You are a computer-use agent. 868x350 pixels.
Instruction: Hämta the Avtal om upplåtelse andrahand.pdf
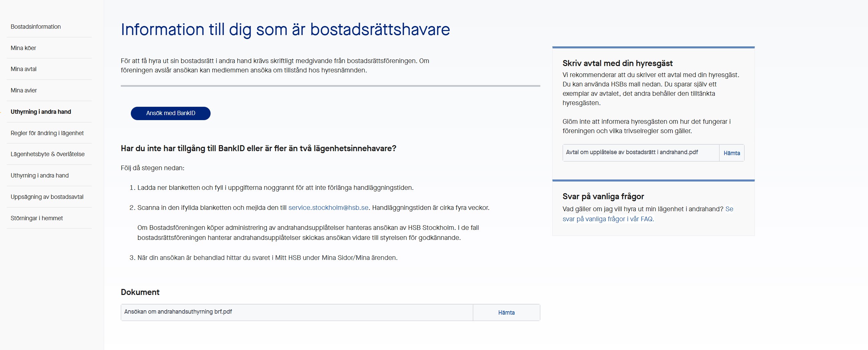point(732,153)
